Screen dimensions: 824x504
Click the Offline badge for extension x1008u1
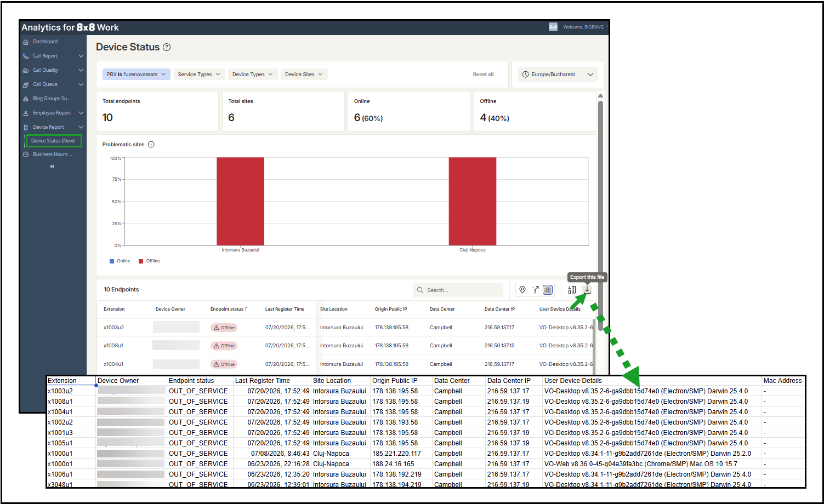(224, 346)
